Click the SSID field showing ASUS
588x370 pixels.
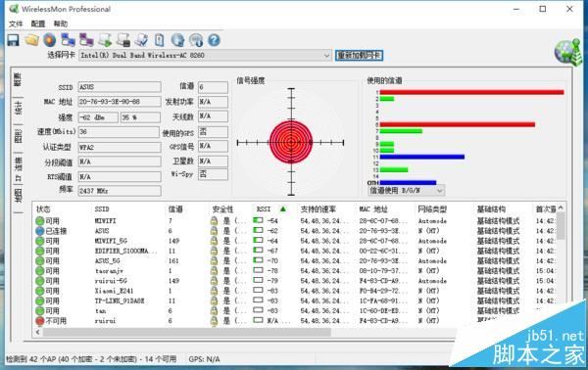click(x=120, y=87)
